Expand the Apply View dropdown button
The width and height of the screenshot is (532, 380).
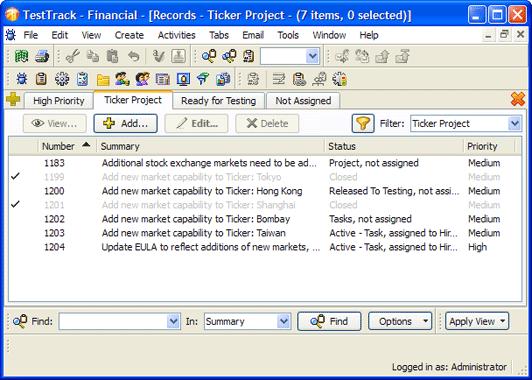(x=477, y=321)
